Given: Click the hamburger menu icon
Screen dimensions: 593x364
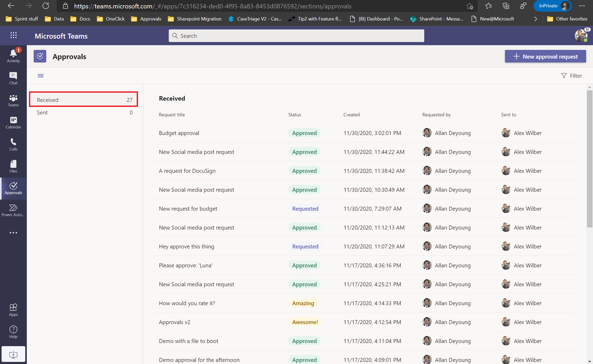Looking at the screenshot, I should point(41,76).
